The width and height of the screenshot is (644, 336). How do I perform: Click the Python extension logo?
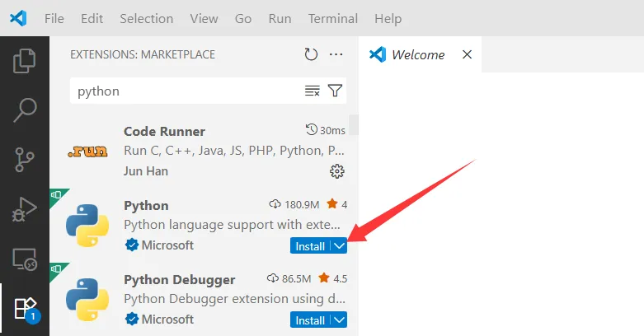(x=87, y=225)
